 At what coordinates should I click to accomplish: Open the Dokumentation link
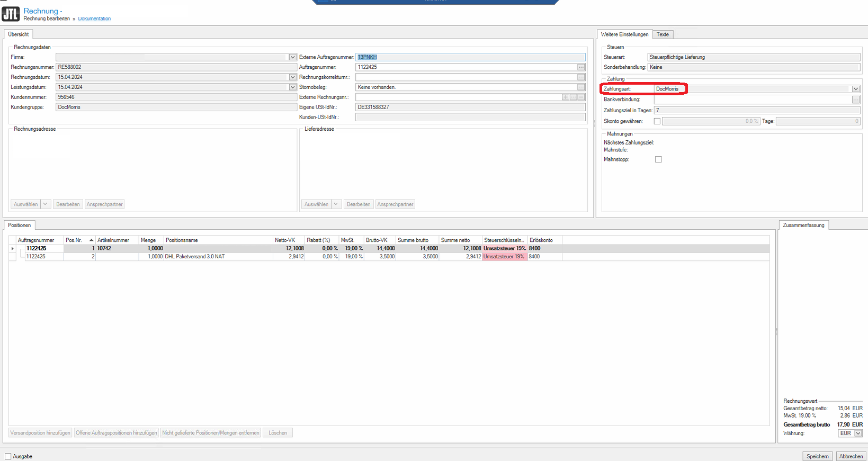click(94, 19)
